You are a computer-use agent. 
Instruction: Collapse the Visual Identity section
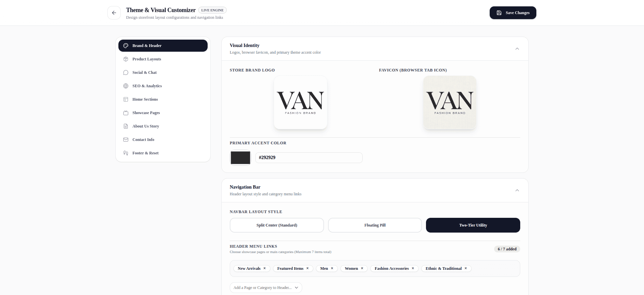(x=517, y=49)
